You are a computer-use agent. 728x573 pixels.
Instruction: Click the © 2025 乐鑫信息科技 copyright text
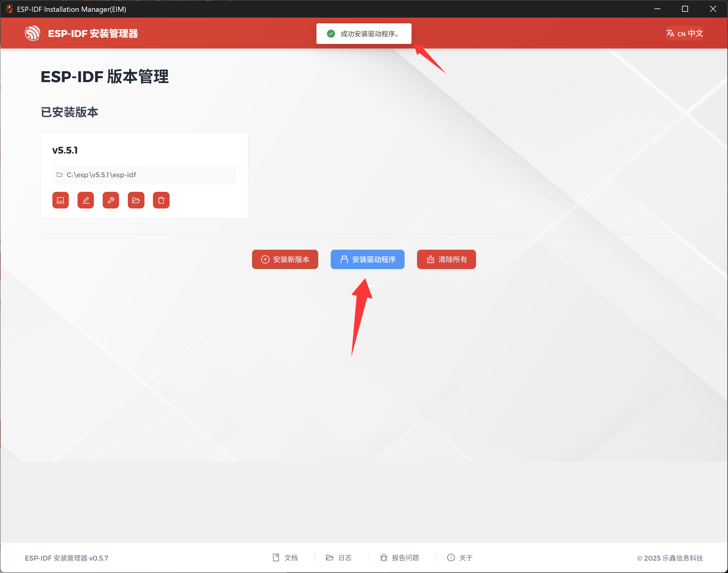pyautogui.click(x=670, y=558)
